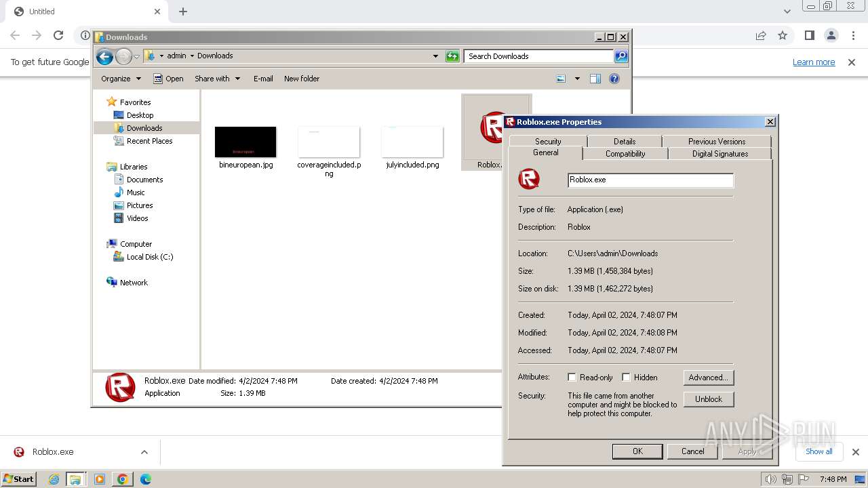Open Videos library
This screenshot has width=868, height=488.
tap(131, 218)
